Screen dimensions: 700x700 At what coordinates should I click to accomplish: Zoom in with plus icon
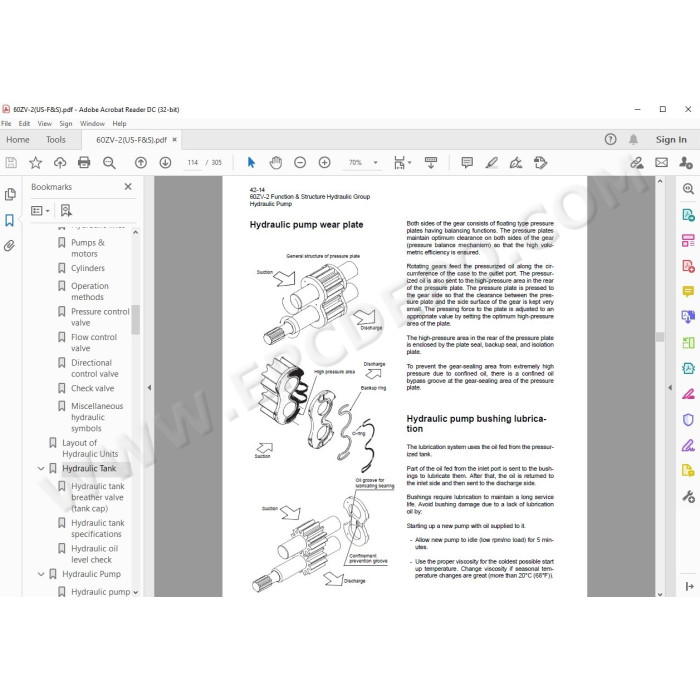click(x=325, y=163)
